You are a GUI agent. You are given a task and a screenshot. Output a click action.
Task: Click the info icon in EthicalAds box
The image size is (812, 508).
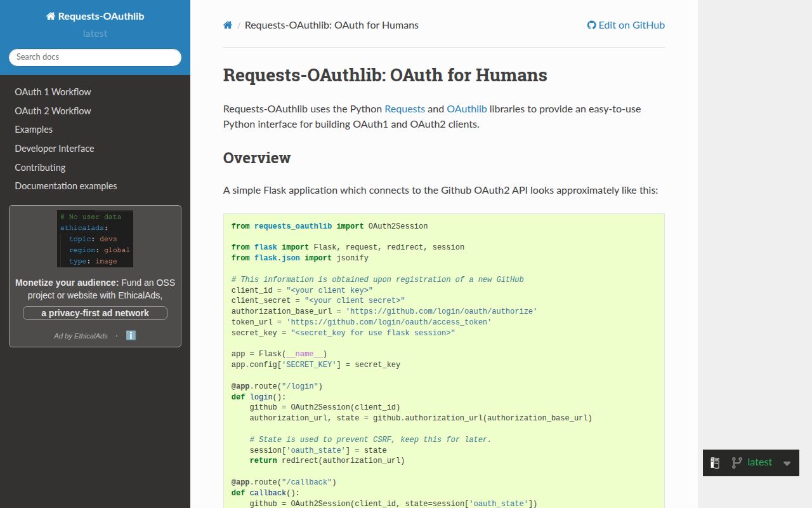[131, 335]
